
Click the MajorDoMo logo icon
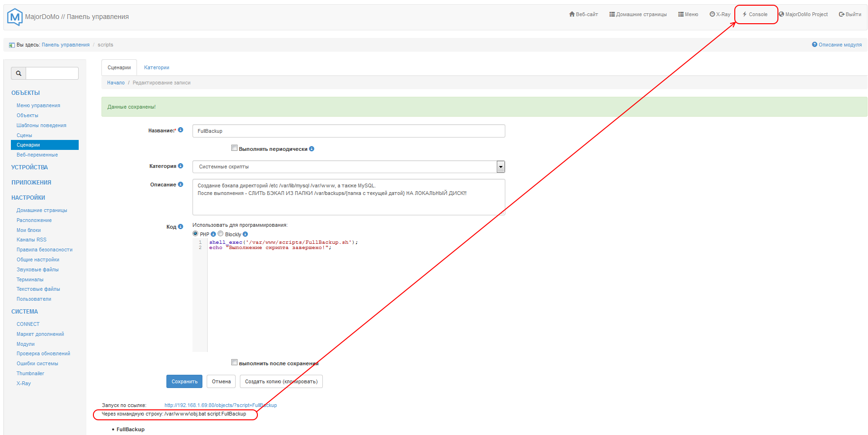click(x=15, y=17)
